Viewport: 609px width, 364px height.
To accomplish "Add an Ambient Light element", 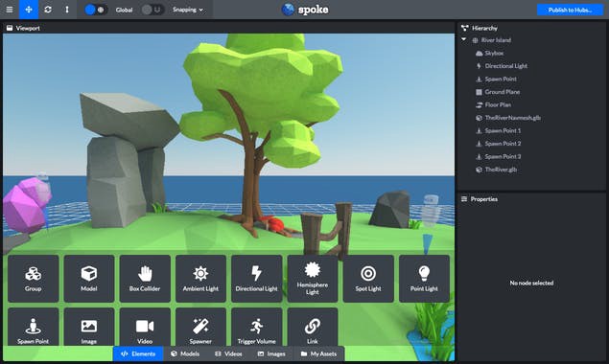I will [x=200, y=279].
